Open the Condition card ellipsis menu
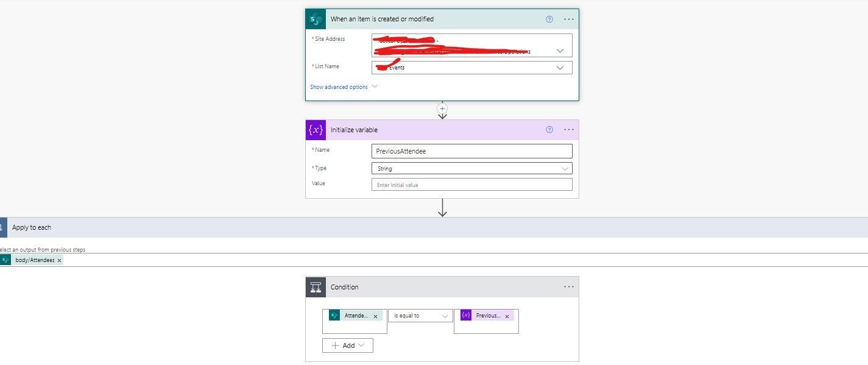The height and width of the screenshot is (365, 868). click(x=569, y=287)
